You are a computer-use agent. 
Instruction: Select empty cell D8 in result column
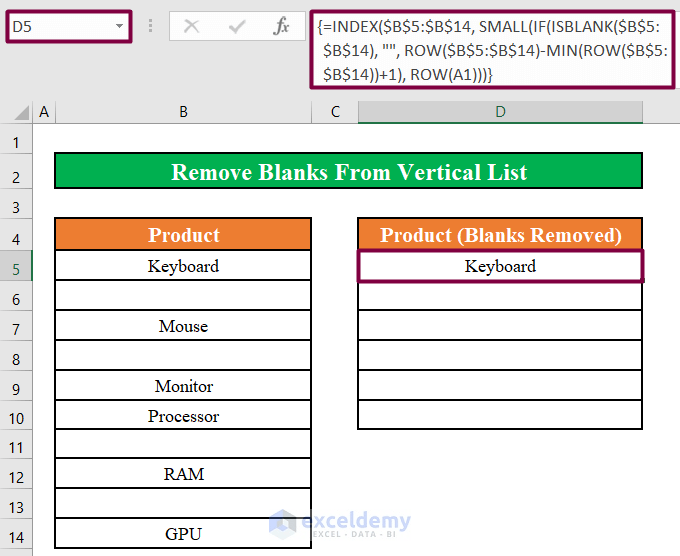(500, 355)
